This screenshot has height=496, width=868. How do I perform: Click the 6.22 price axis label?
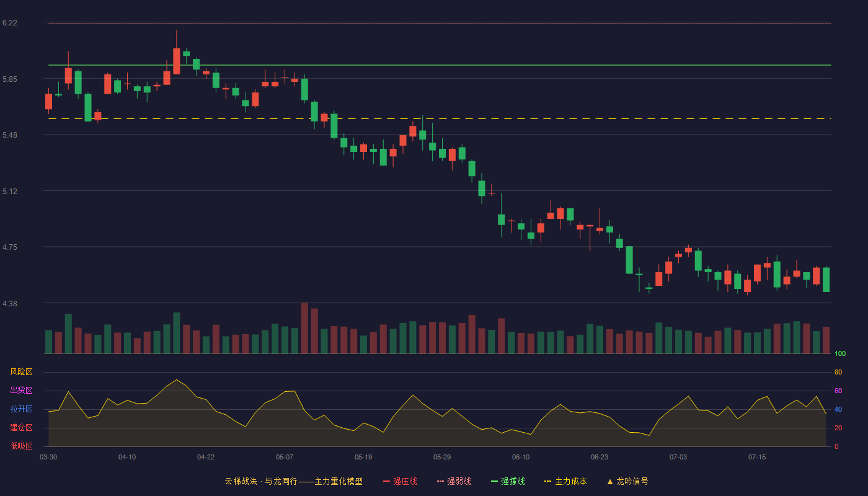9,23
